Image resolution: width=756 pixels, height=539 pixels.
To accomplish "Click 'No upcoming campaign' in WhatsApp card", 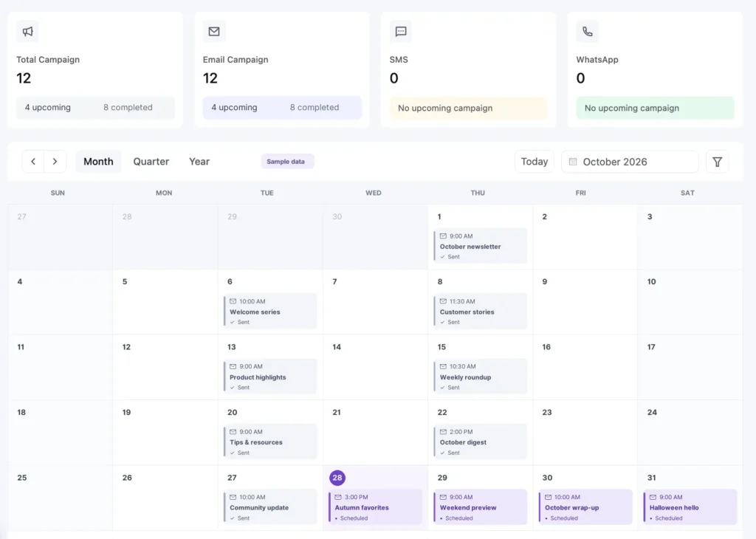I will (x=632, y=108).
